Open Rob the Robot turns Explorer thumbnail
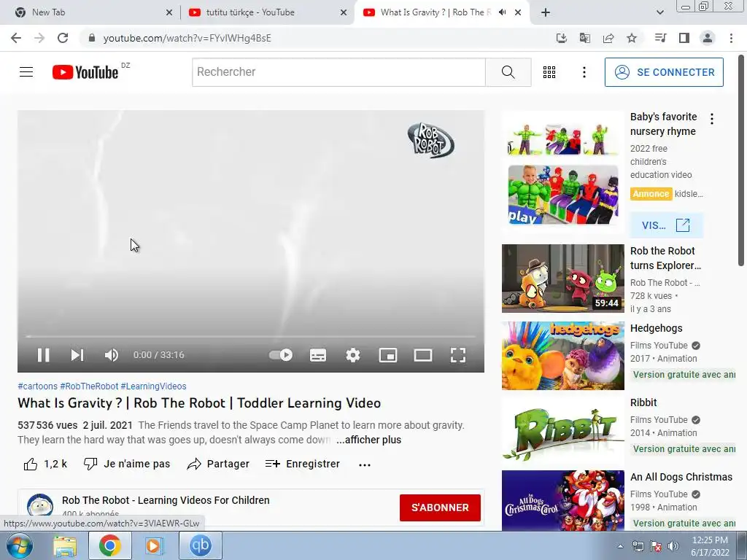This screenshot has height=560, width=747. click(x=563, y=279)
